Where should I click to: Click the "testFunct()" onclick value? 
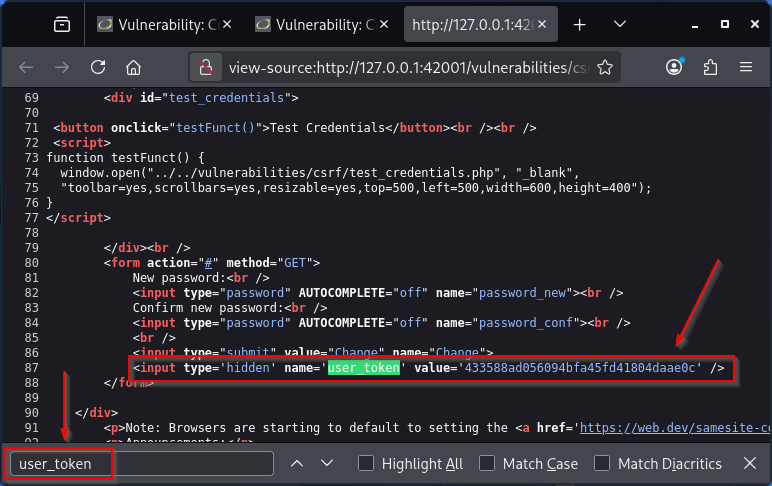pos(216,128)
